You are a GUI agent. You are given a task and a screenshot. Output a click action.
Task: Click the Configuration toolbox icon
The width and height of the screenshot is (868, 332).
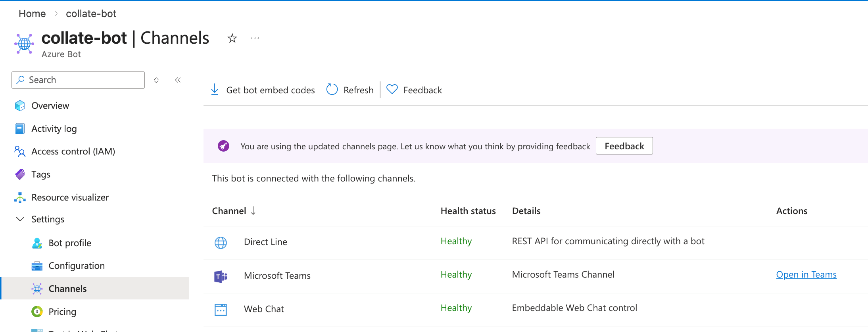(x=37, y=266)
